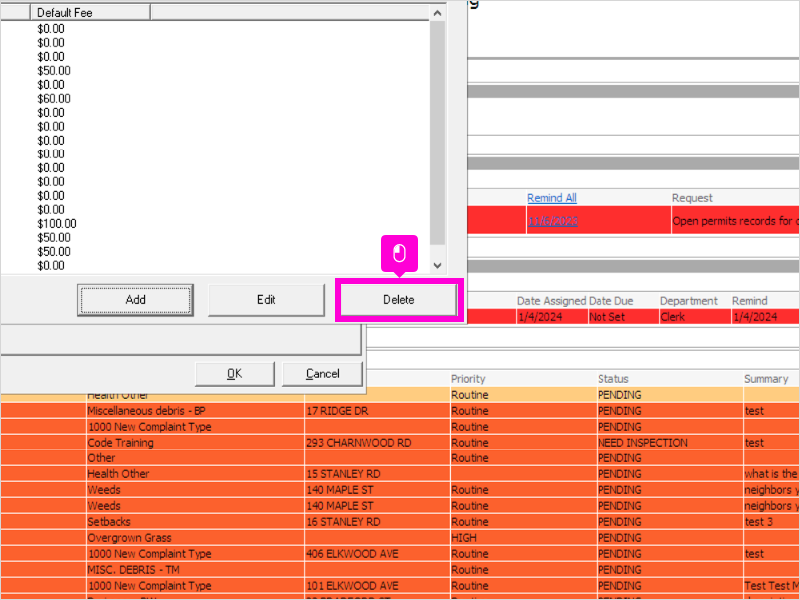Select the 'Open permits records for' request cell

(735, 221)
